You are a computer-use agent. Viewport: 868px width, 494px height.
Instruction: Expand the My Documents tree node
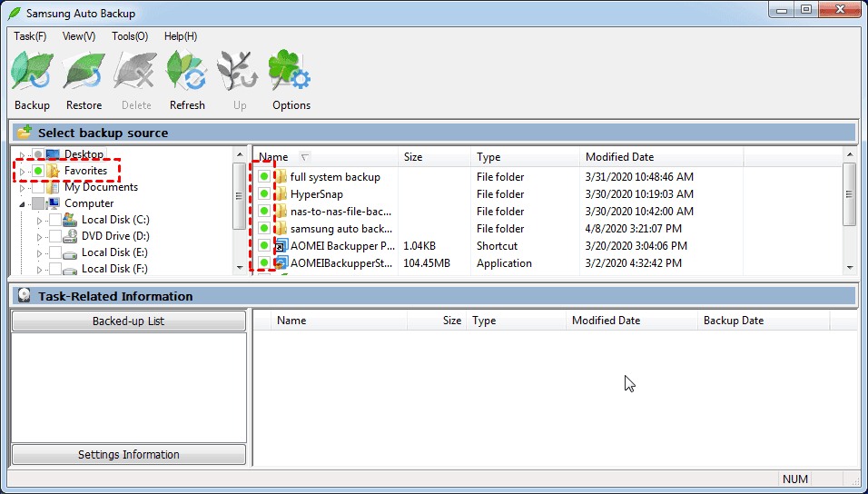click(22, 188)
